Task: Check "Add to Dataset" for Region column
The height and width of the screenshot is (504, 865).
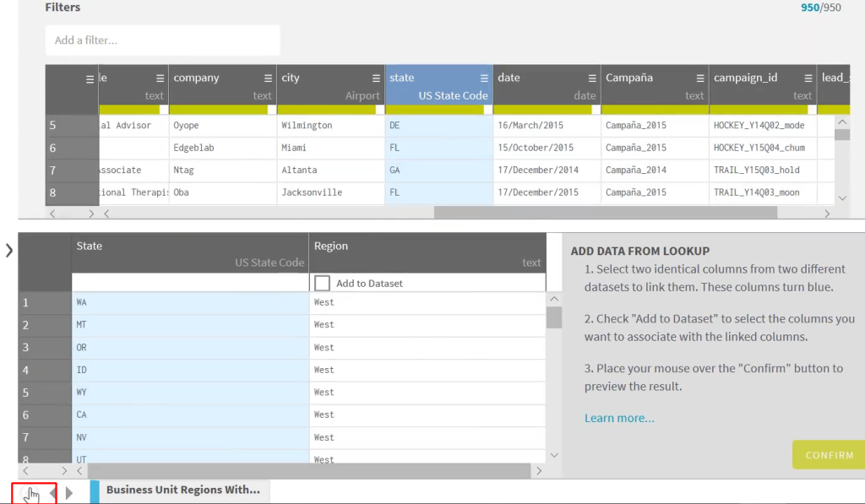Action: 322,283
